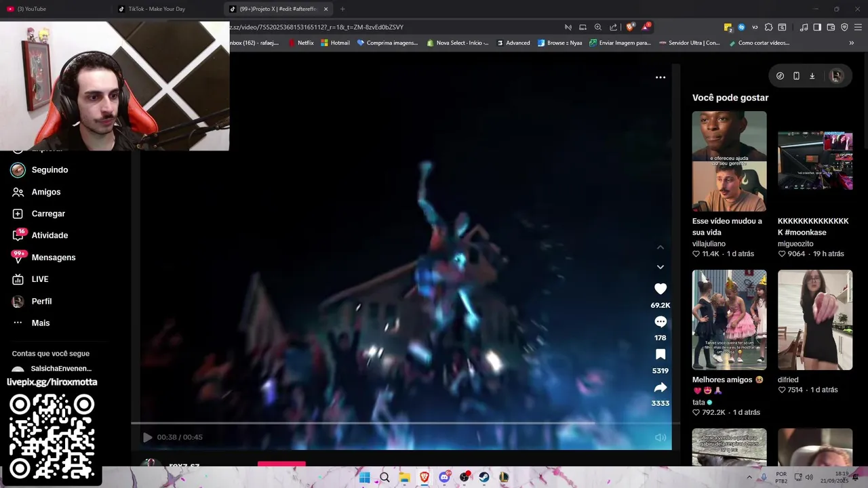The image size is (868, 488).
Task: Click the Shazam extension icon
Action: pos(741,27)
